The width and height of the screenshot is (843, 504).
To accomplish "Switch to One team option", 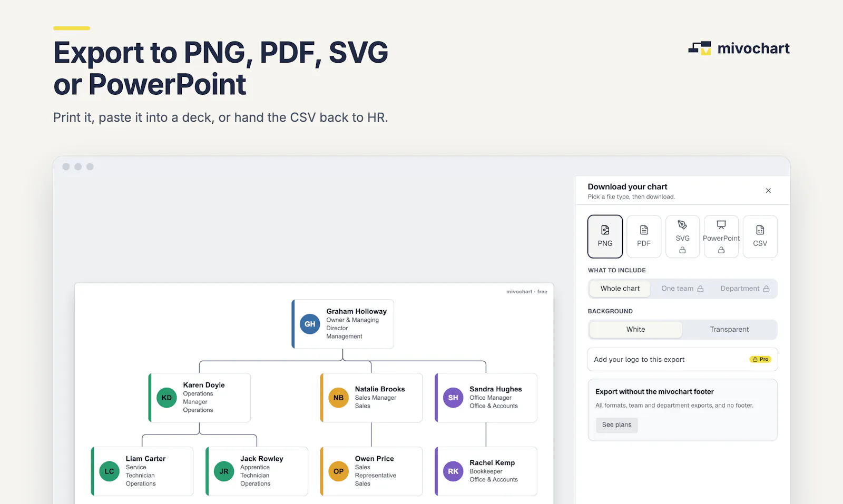I will [682, 289].
